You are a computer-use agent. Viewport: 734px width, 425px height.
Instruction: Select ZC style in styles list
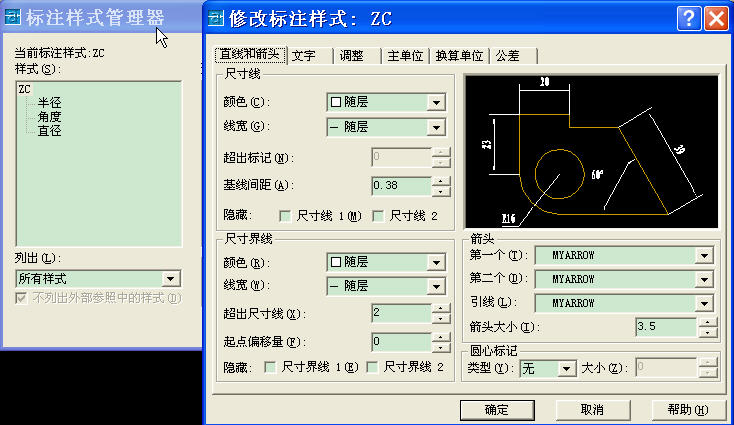tap(25, 89)
